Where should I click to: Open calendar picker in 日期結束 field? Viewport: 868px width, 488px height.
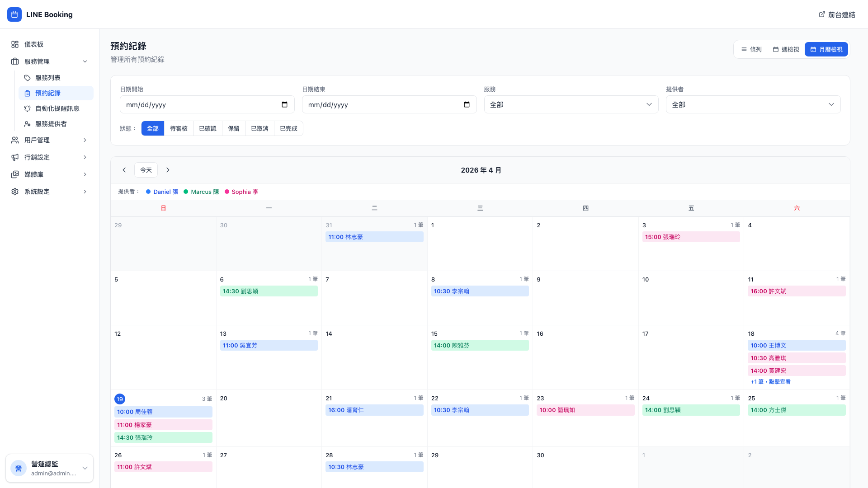coord(467,104)
